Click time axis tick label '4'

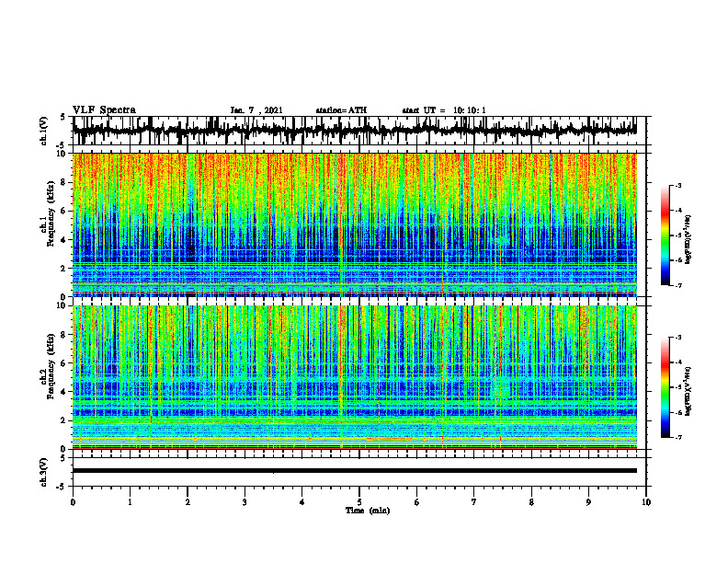302,502
